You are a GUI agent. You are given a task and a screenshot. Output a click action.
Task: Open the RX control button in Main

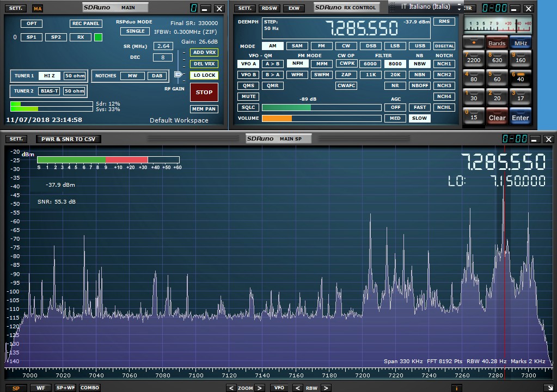point(81,37)
